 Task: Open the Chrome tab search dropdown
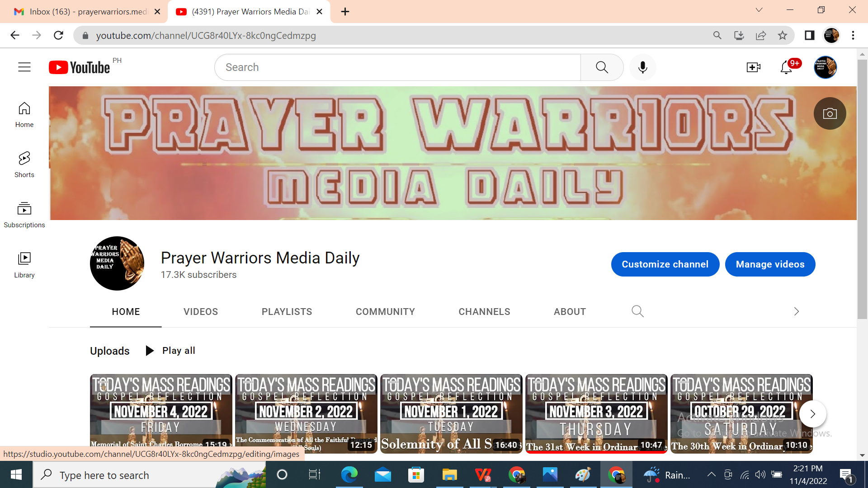pyautogui.click(x=759, y=10)
